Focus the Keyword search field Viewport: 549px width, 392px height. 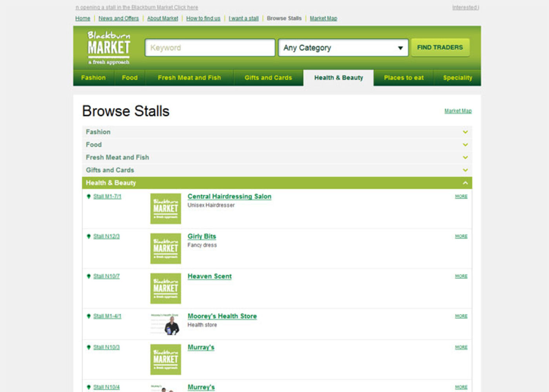(210, 48)
